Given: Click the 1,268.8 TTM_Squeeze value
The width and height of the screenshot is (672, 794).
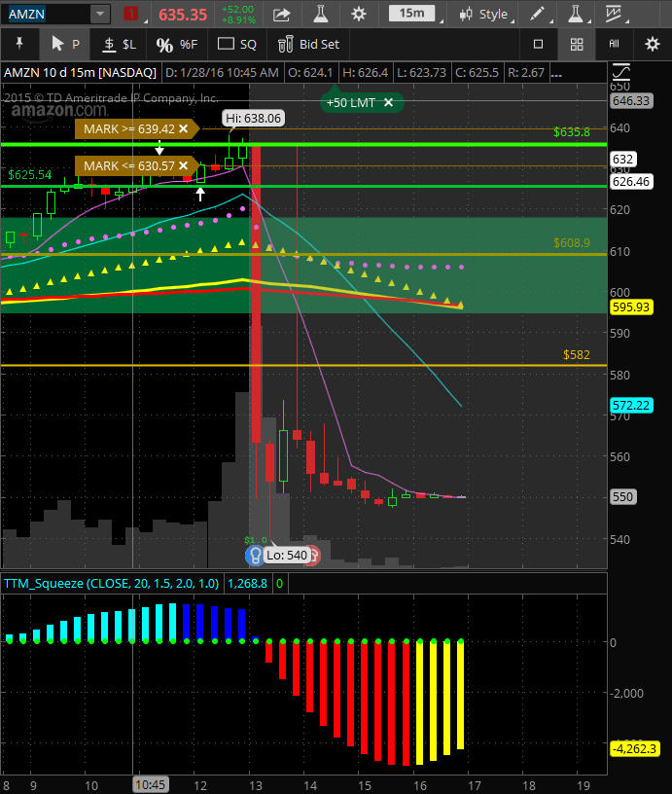Looking at the screenshot, I should (x=247, y=584).
